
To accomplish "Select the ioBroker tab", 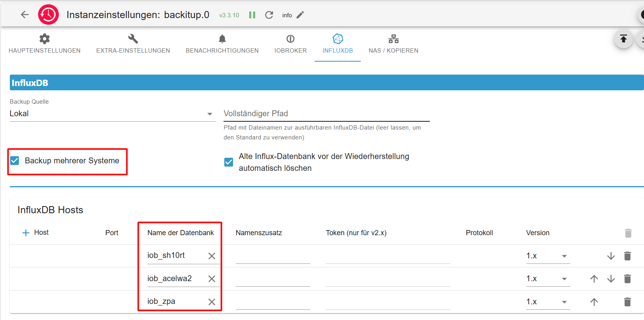I will [291, 44].
